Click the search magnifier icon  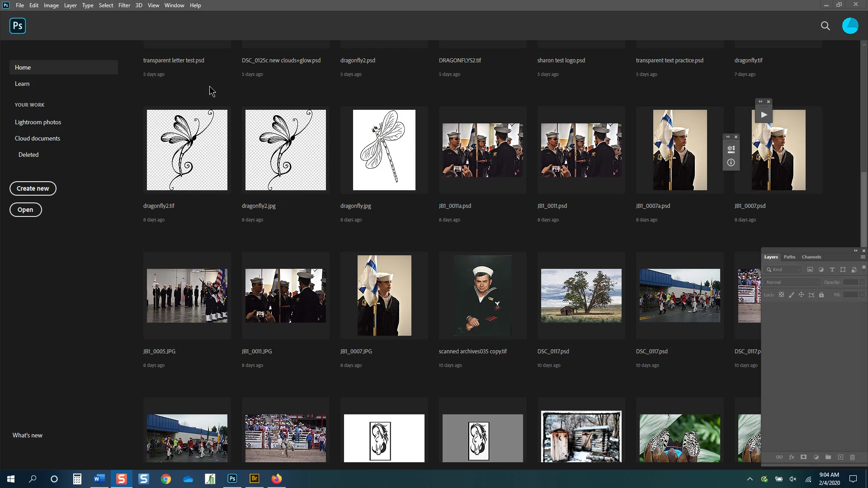[x=825, y=26]
